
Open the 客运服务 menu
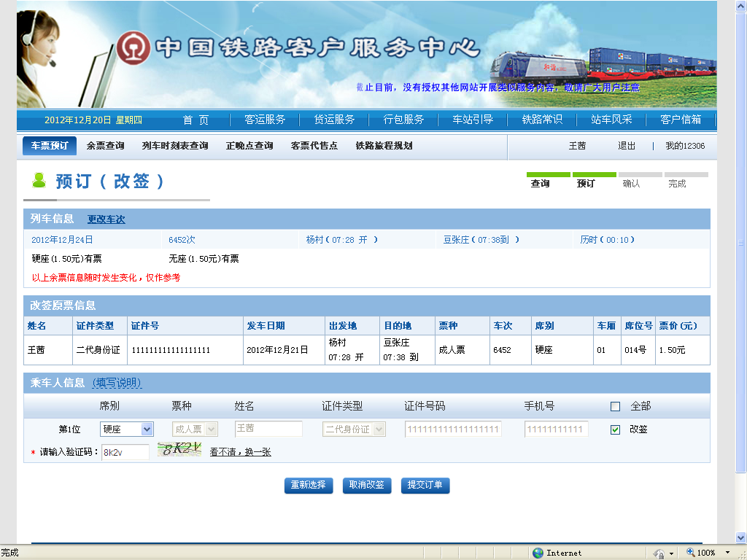(x=265, y=120)
